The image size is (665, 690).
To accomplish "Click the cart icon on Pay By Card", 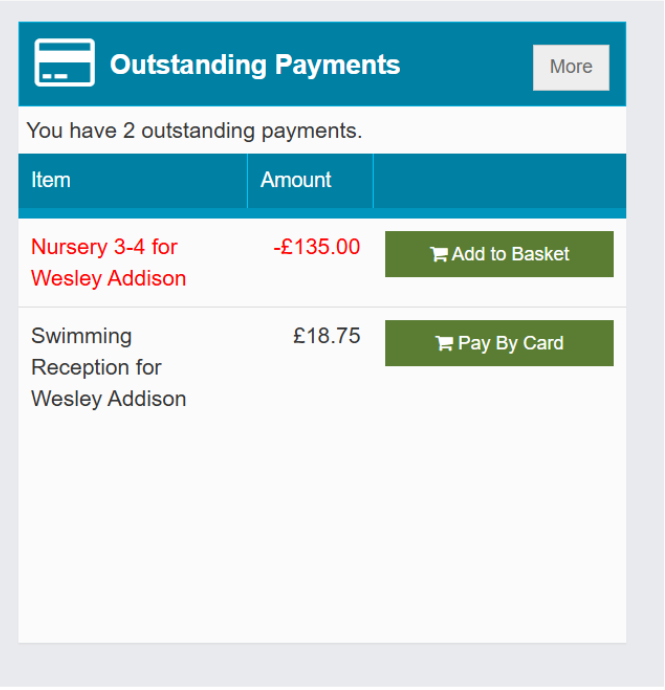I will [x=444, y=344].
